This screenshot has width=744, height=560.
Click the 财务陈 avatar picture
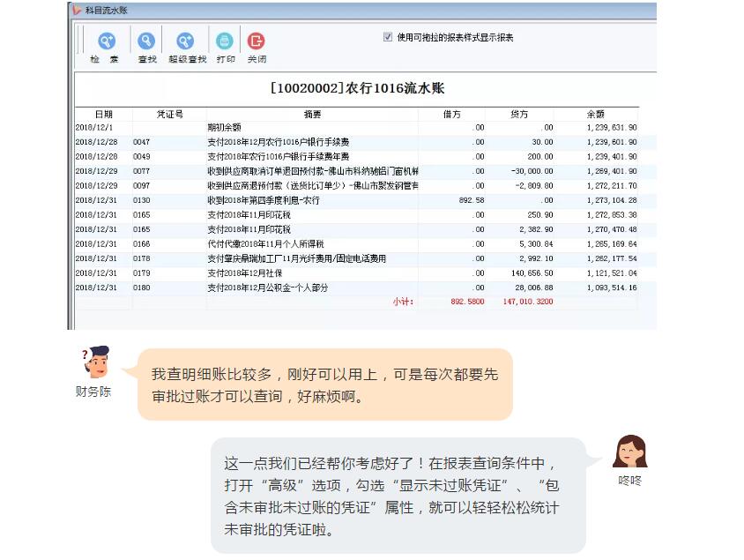94,363
